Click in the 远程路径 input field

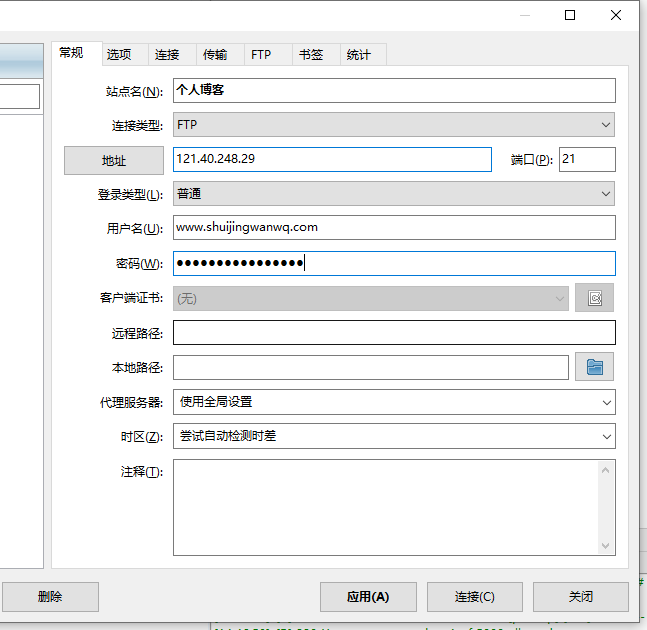click(394, 333)
